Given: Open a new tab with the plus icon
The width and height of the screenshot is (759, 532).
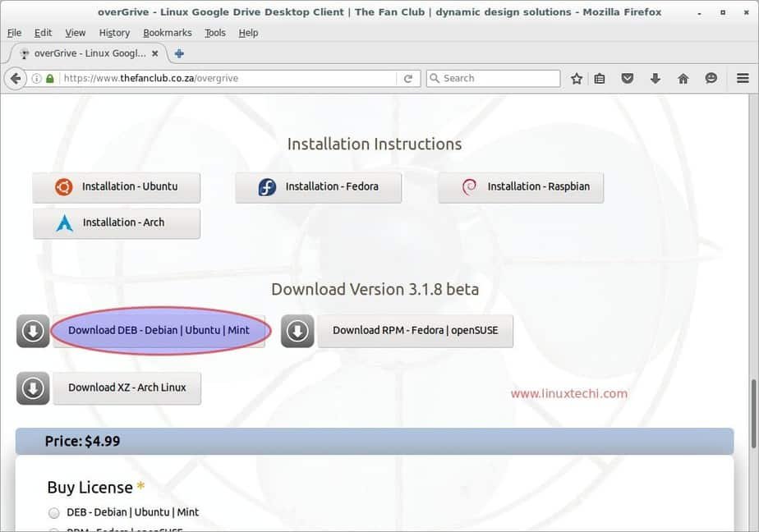Looking at the screenshot, I should (179, 53).
